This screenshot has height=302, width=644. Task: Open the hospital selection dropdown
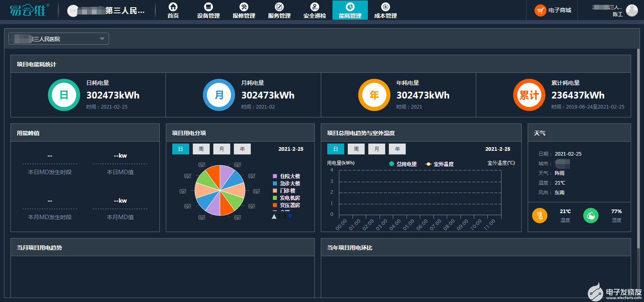pyautogui.click(x=59, y=39)
